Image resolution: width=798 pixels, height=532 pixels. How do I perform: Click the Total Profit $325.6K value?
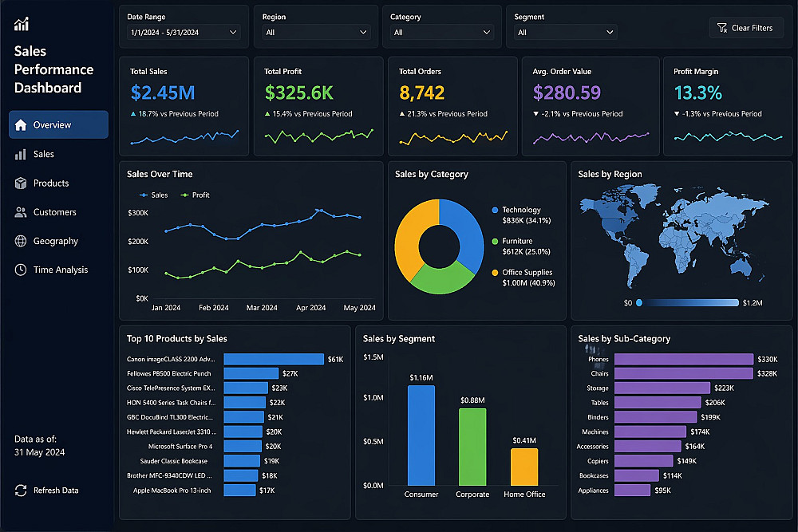[298, 93]
